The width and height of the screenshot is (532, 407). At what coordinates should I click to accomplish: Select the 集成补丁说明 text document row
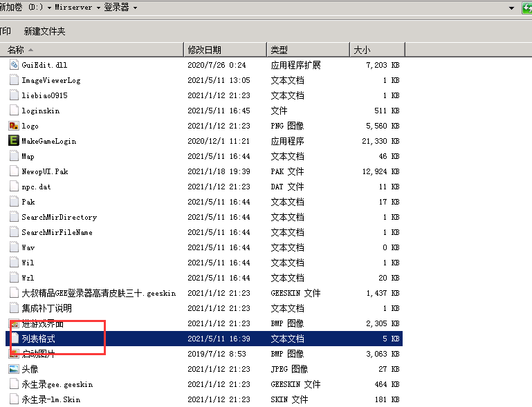[x=46, y=308]
